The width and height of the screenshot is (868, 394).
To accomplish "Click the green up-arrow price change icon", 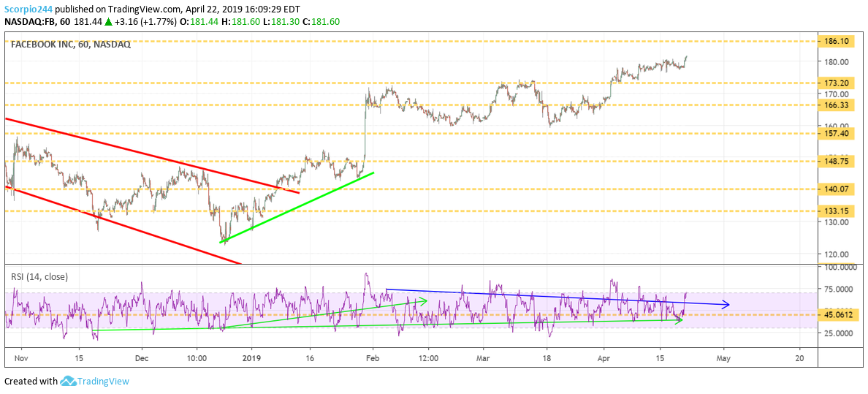I will [109, 23].
